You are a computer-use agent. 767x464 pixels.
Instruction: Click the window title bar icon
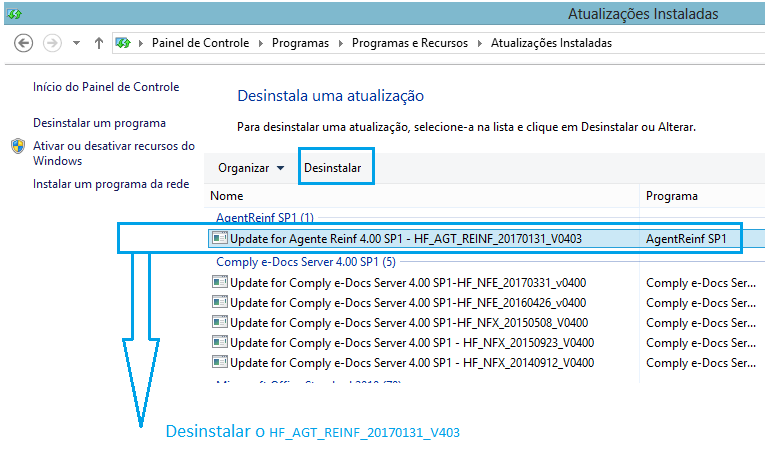pyautogui.click(x=14, y=14)
